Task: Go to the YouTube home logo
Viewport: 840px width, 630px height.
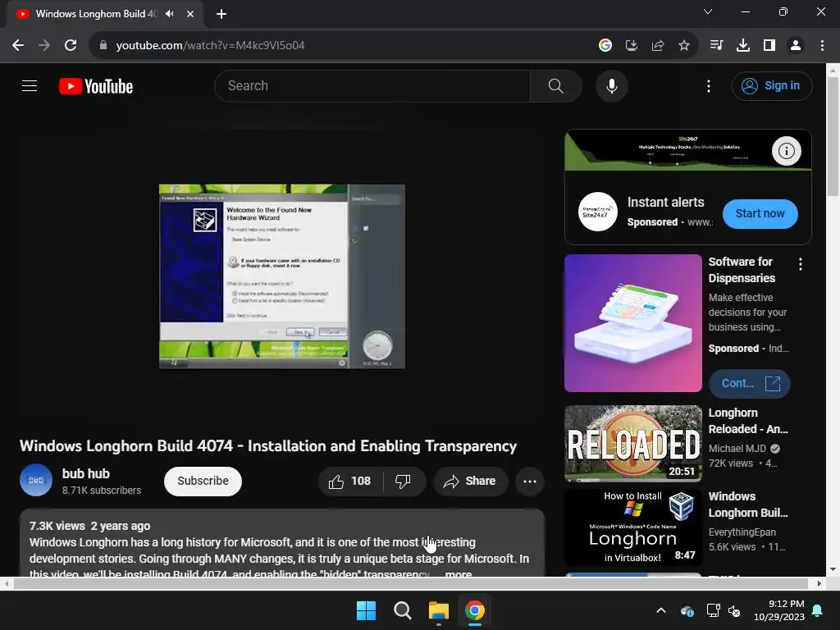Action: pos(96,86)
